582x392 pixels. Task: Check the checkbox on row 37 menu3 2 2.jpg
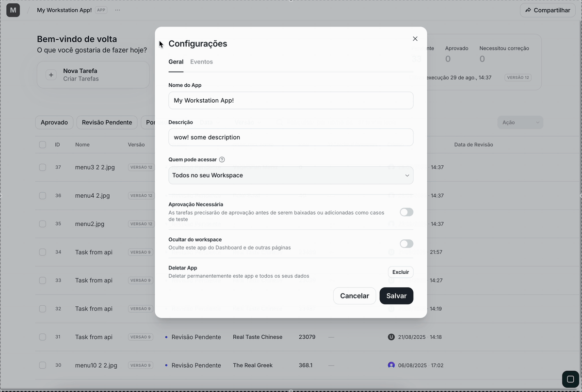click(x=42, y=167)
